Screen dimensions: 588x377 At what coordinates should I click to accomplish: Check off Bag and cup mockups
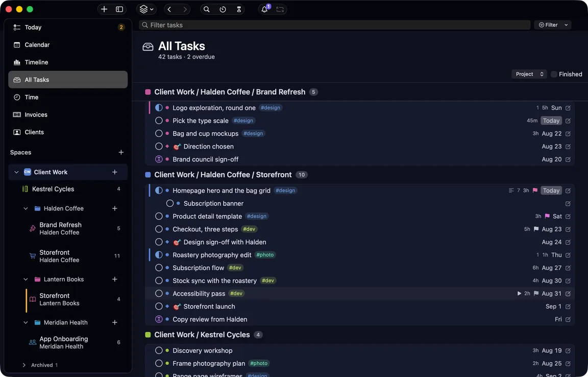159,133
